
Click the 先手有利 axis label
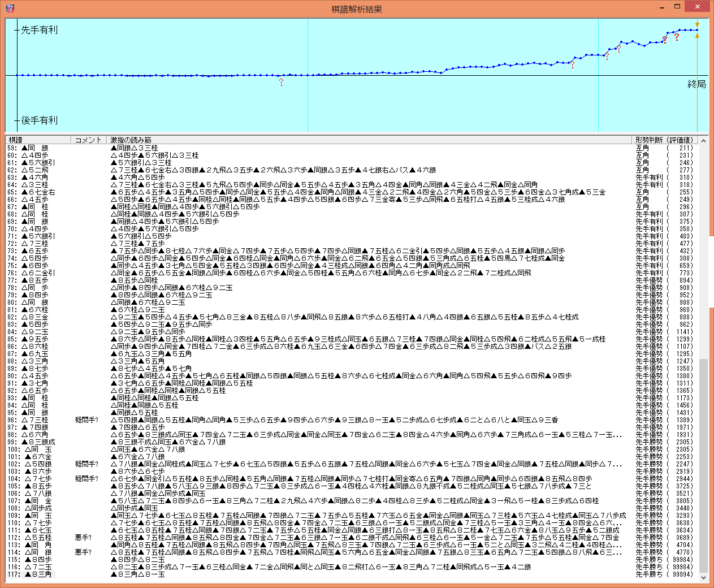(39, 30)
